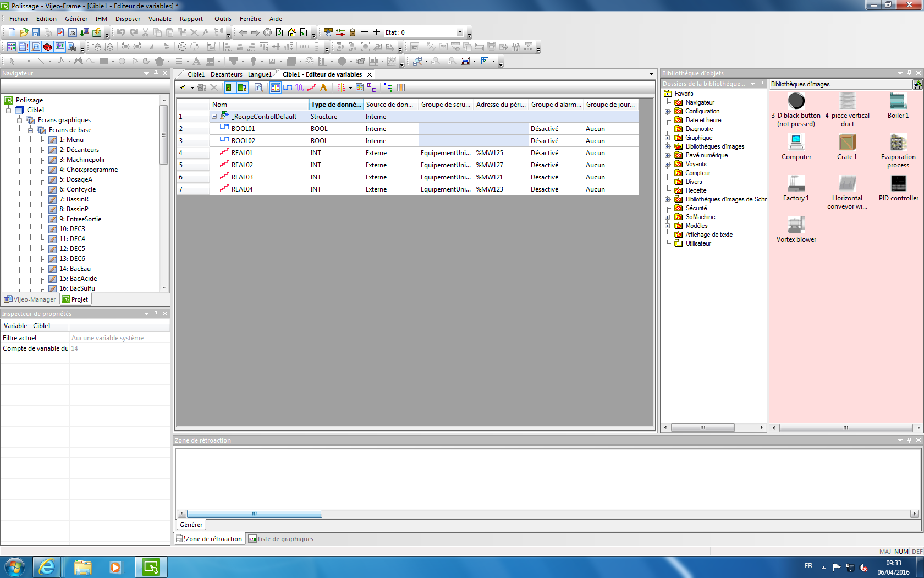
Task: Click the orange letter A string filter icon
Action: click(x=323, y=88)
